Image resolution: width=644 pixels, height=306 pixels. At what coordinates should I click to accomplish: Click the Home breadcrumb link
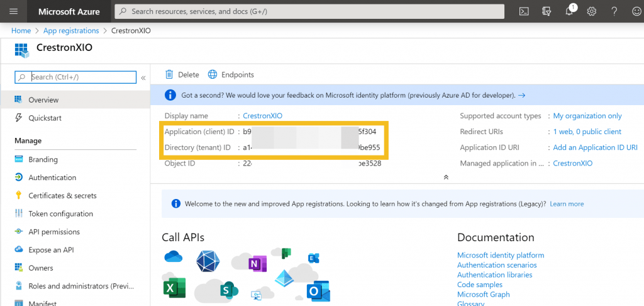tap(21, 30)
